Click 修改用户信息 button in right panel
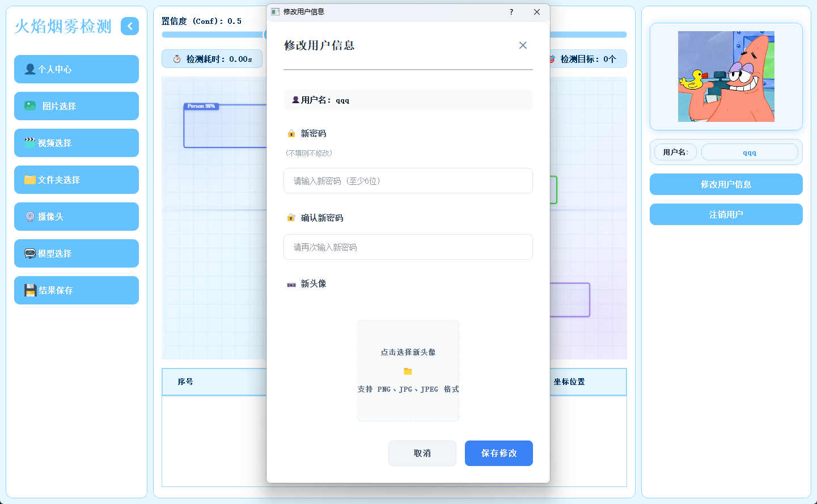817x504 pixels. [x=726, y=184]
